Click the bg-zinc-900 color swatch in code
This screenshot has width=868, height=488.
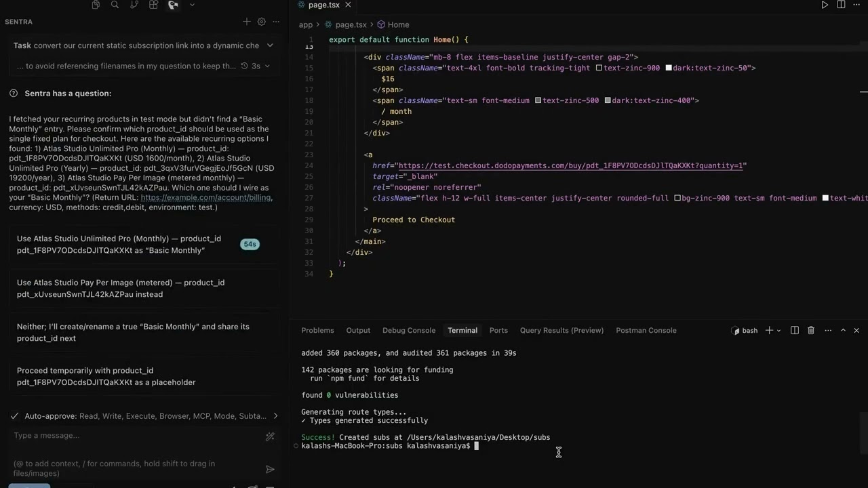[x=677, y=198]
